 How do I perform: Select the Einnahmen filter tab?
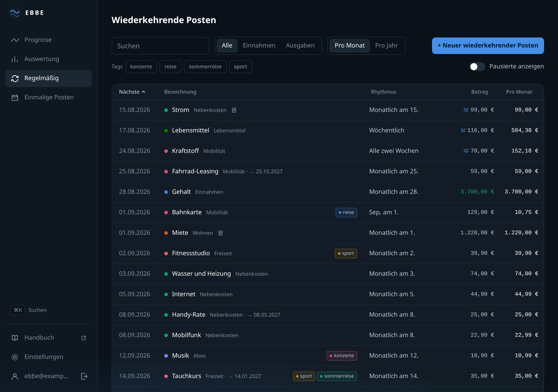click(259, 46)
